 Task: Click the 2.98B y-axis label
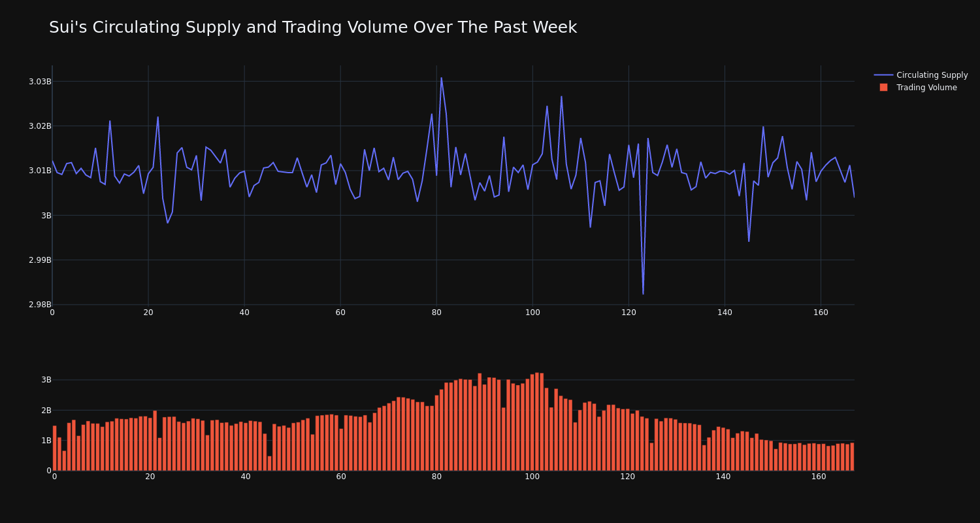pyautogui.click(x=40, y=305)
